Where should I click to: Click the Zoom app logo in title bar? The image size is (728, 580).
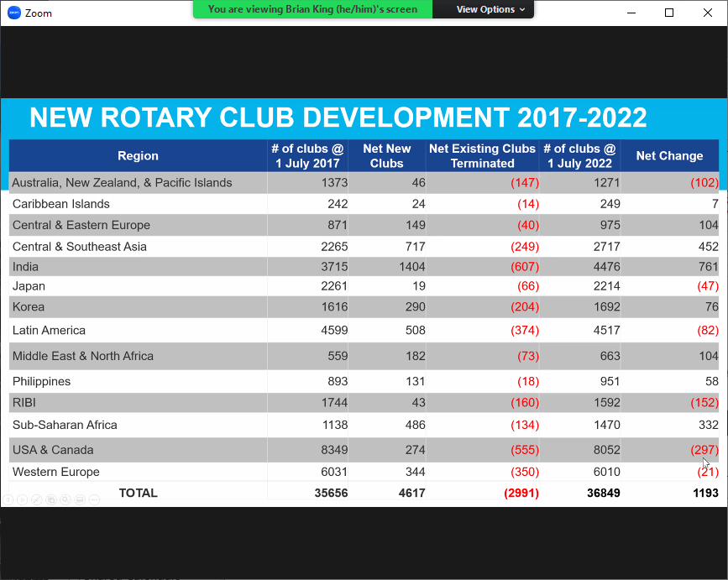coord(13,13)
